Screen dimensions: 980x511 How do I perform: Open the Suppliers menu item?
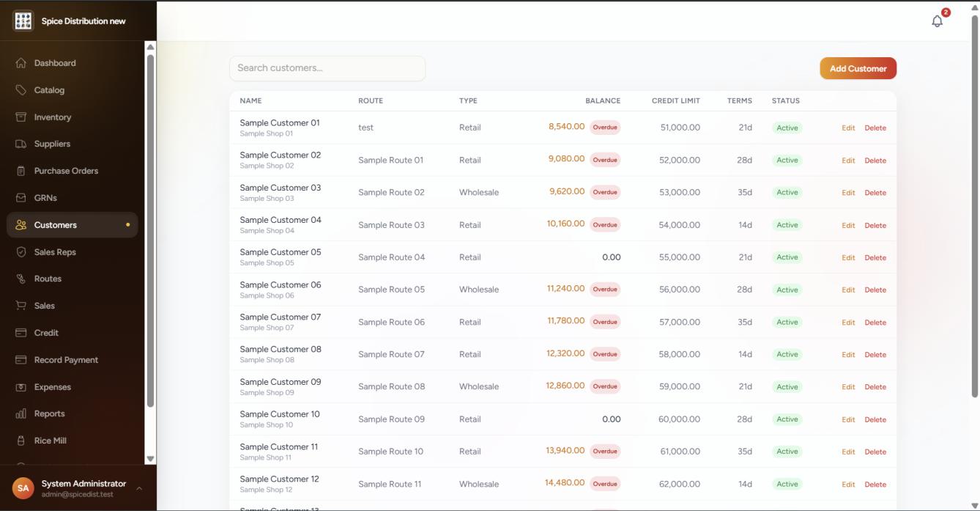pos(72,144)
